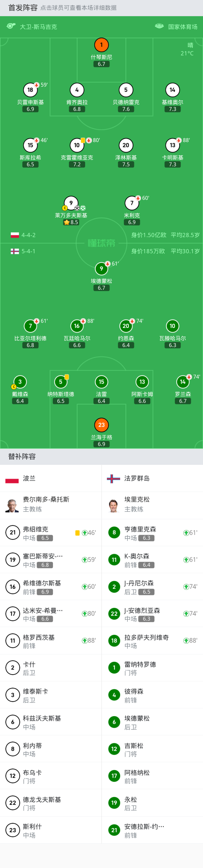Click the 首发阵容 section heading

point(23,8)
